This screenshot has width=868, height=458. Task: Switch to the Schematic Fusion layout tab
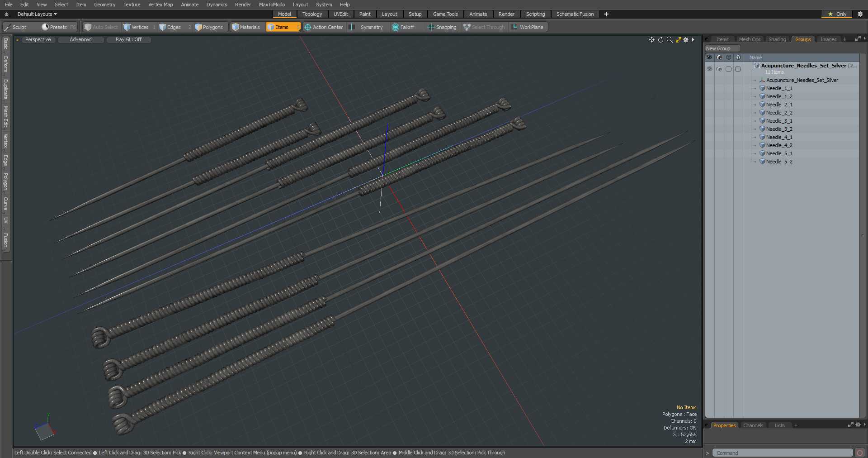pyautogui.click(x=575, y=14)
